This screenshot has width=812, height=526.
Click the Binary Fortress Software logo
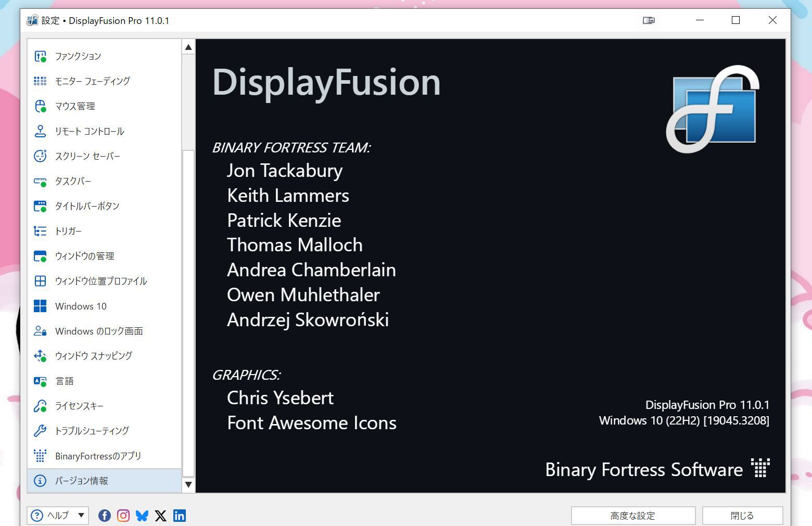(x=760, y=468)
